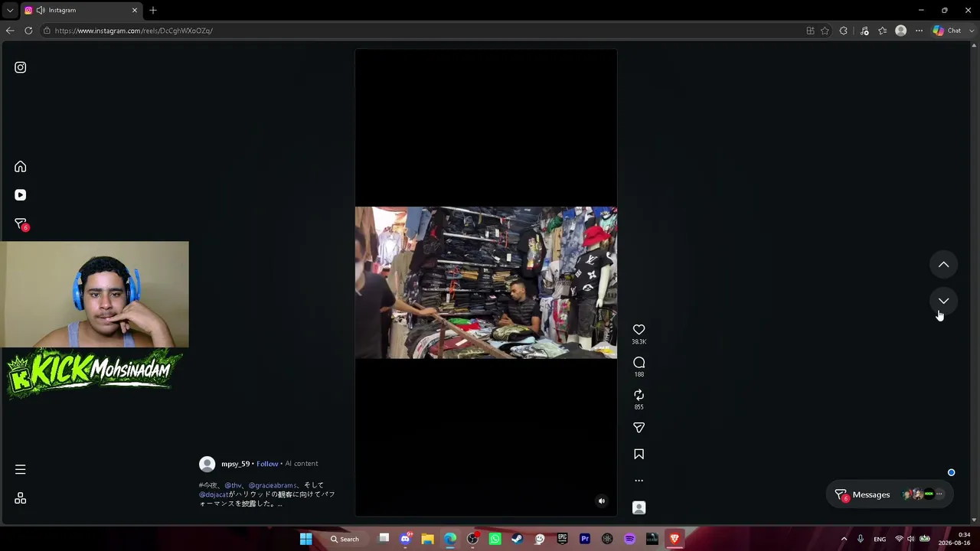The width and height of the screenshot is (980, 551).
Task: Open Messages from the left sidebar icon
Action: (21, 224)
